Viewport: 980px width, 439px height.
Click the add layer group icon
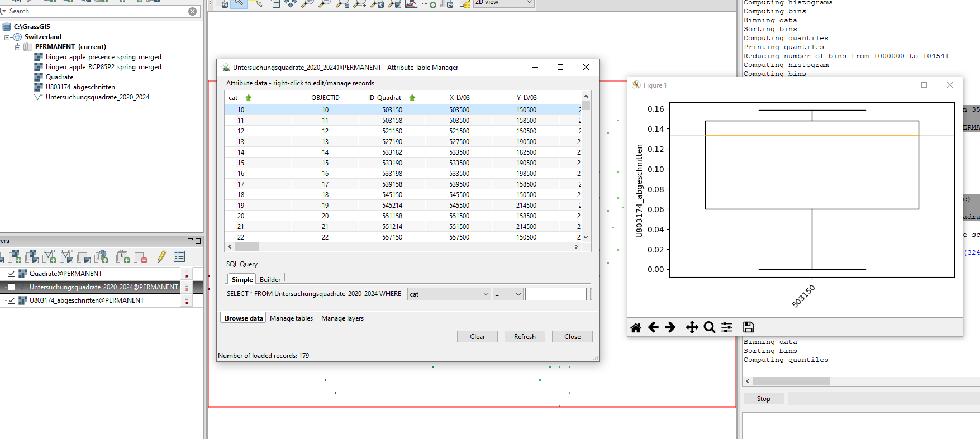pyautogui.click(x=123, y=257)
